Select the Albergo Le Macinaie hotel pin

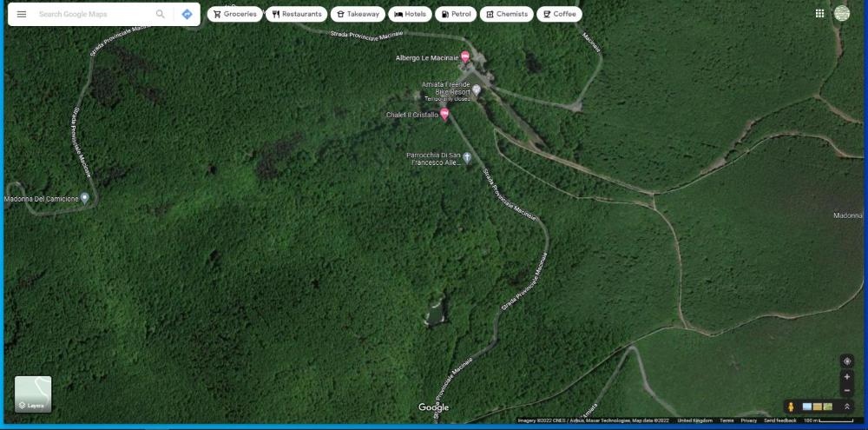click(465, 57)
